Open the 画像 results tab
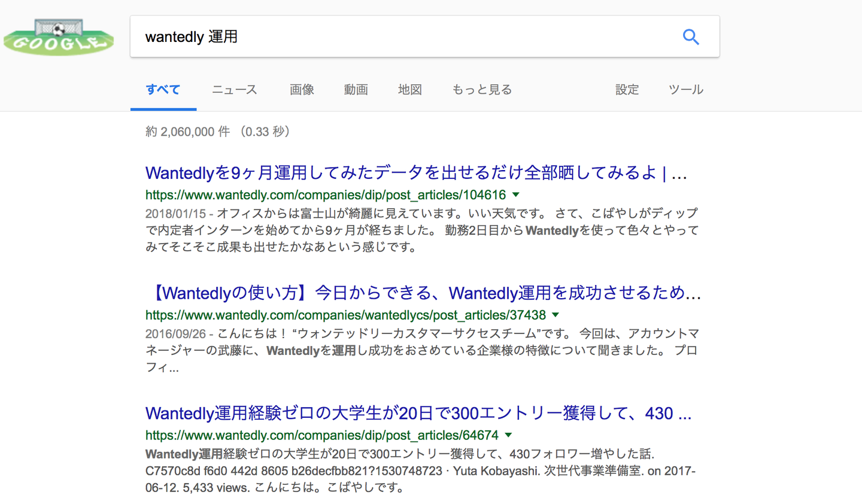The height and width of the screenshot is (504, 862). coord(302,90)
